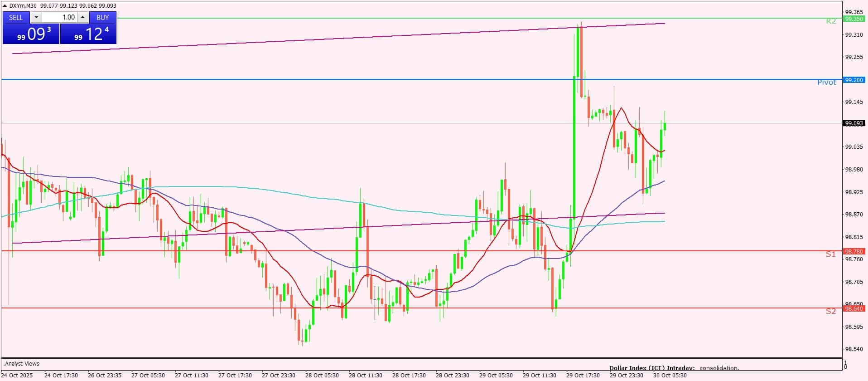Select the S1 level label
Image resolution: width=868 pixels, height=381 pixels.
coord(830,254)
